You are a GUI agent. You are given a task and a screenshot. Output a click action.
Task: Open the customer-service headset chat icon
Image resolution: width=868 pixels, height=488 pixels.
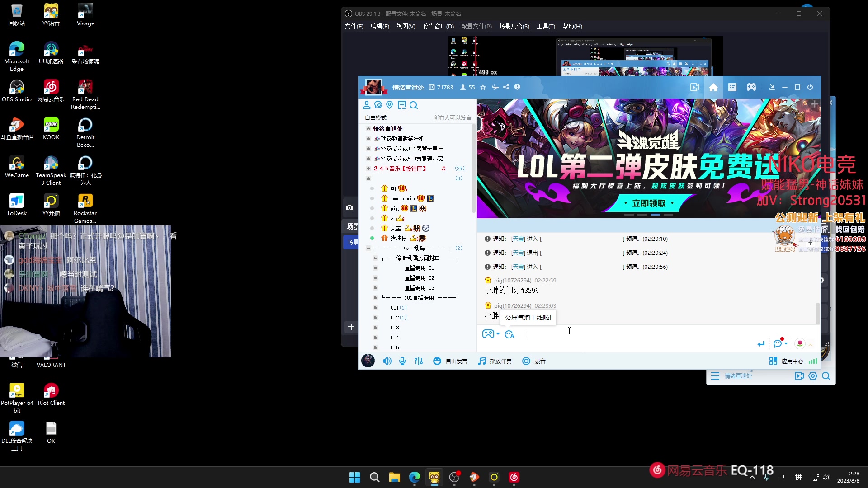pyautogui.click(x=378, y=105)
